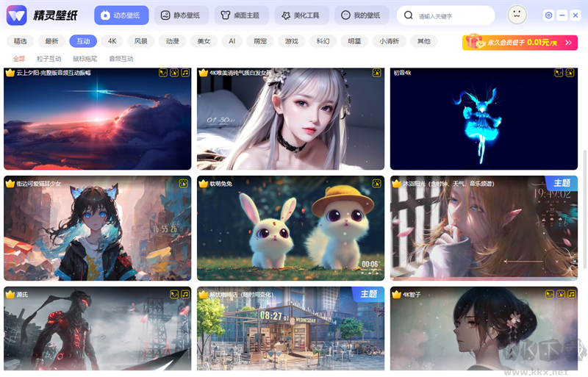588x377 pixels.
Task: Select the 科幻 category tag
Action: 323,41
